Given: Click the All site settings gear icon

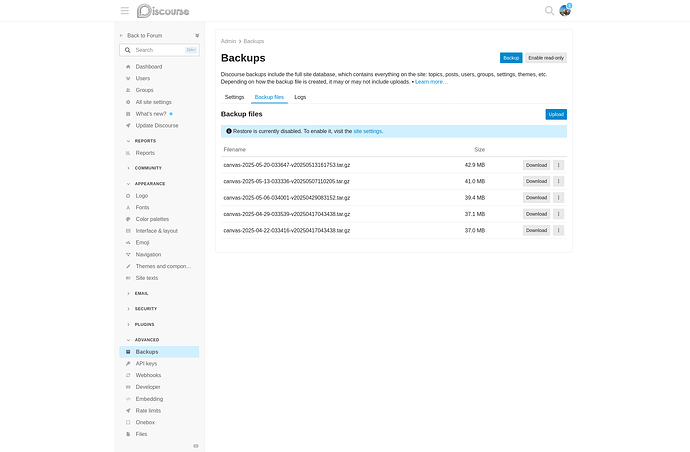Looking at the screenshot, I should (x=128, y=102).
